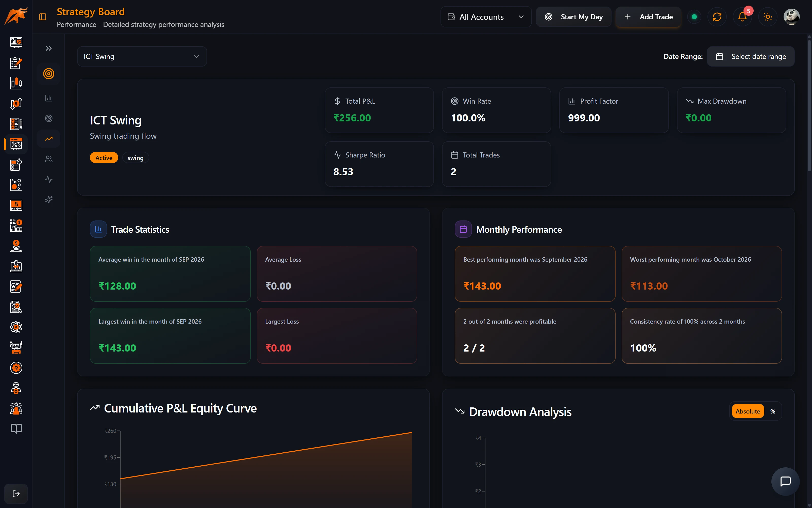Select the people group sub-nav icon

tap(49, 159)
